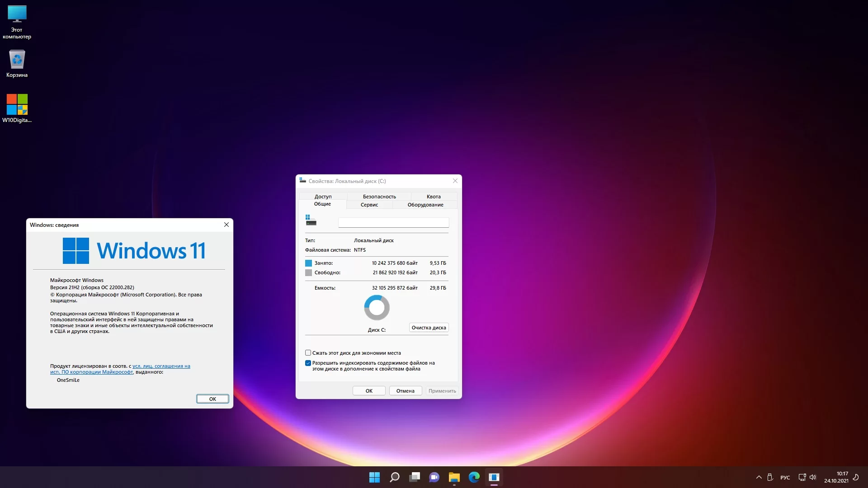Open the Этот компьютер desktop icon
The width and height of the screenshot is (868, 488).
click(17, 22)
